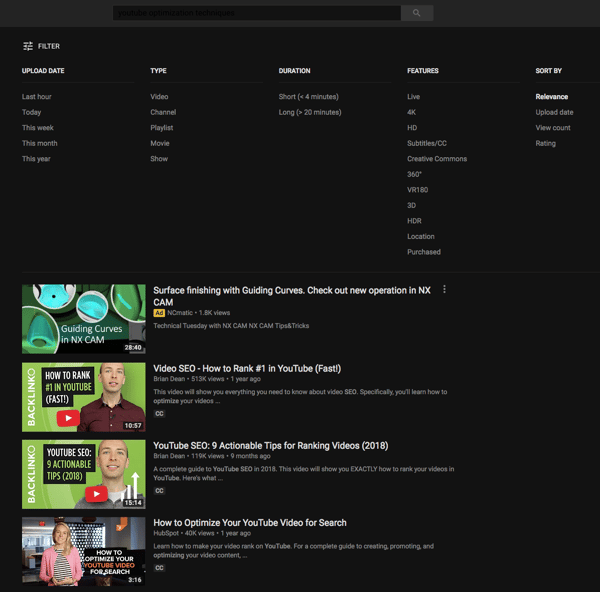Open three-dot menu on NX CAM ad
600x592 pixels.
pos(444,290)
